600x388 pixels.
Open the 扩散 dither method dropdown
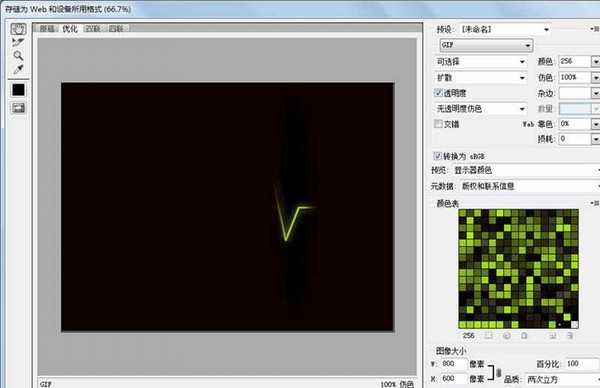coord(481,78)
